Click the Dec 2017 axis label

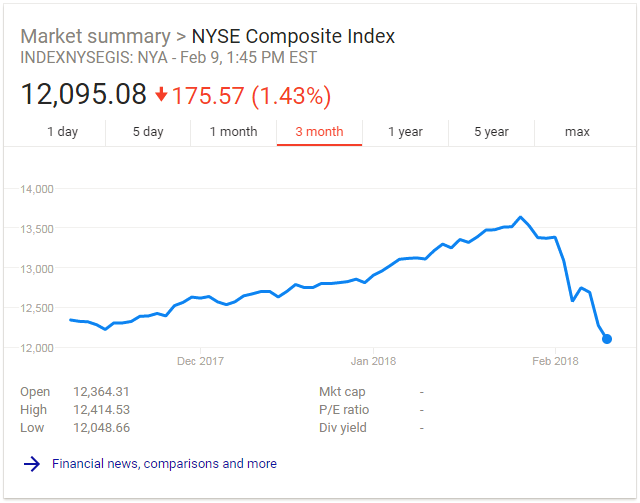[199, 361]
